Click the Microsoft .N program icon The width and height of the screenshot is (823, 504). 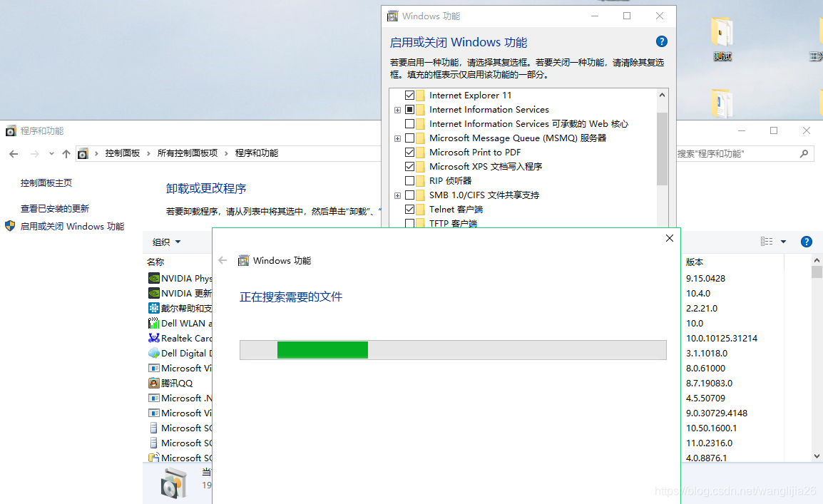click(x=154, y=398)
